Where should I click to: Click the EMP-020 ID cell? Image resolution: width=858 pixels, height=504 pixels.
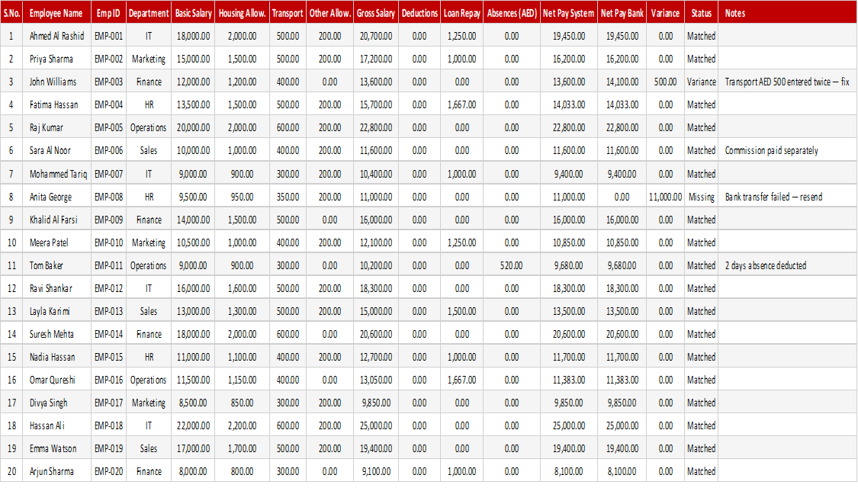[x=108, y=472]
